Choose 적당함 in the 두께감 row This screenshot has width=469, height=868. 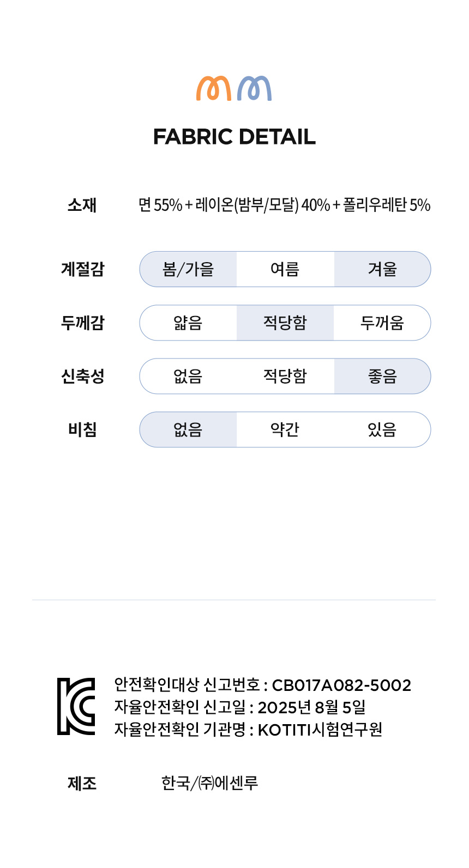tap(285, 323)
